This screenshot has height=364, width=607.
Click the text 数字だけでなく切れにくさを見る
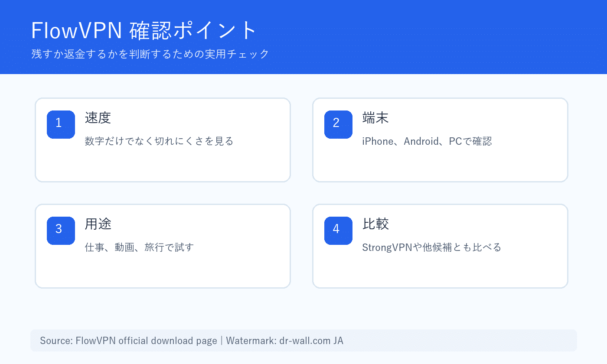159,141
